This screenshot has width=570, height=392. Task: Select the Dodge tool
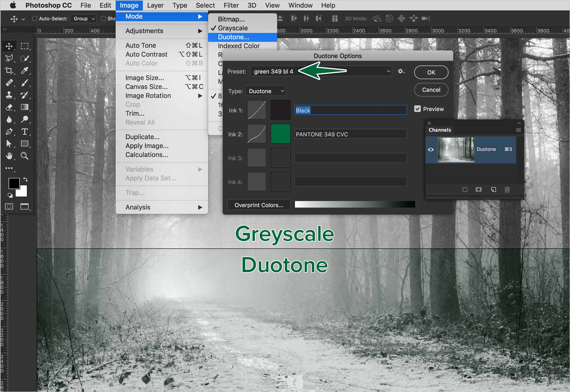tap(25, 120)
